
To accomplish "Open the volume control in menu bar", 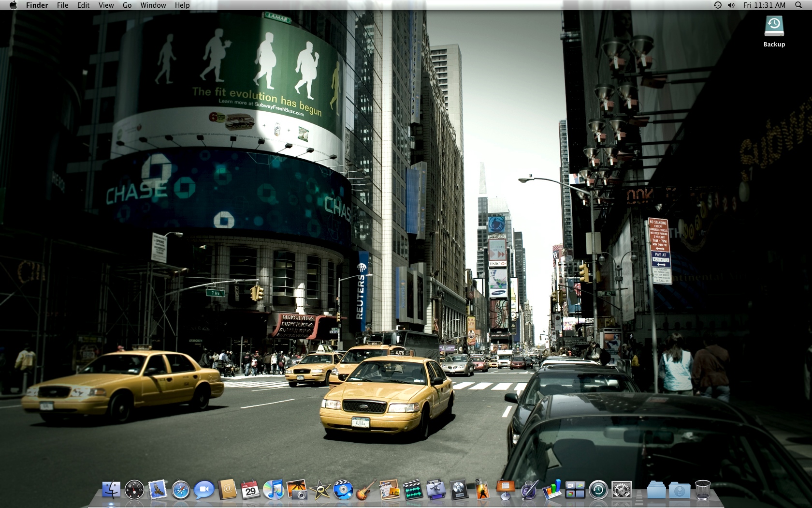I will pyautogui.click(x=731, y=5).
